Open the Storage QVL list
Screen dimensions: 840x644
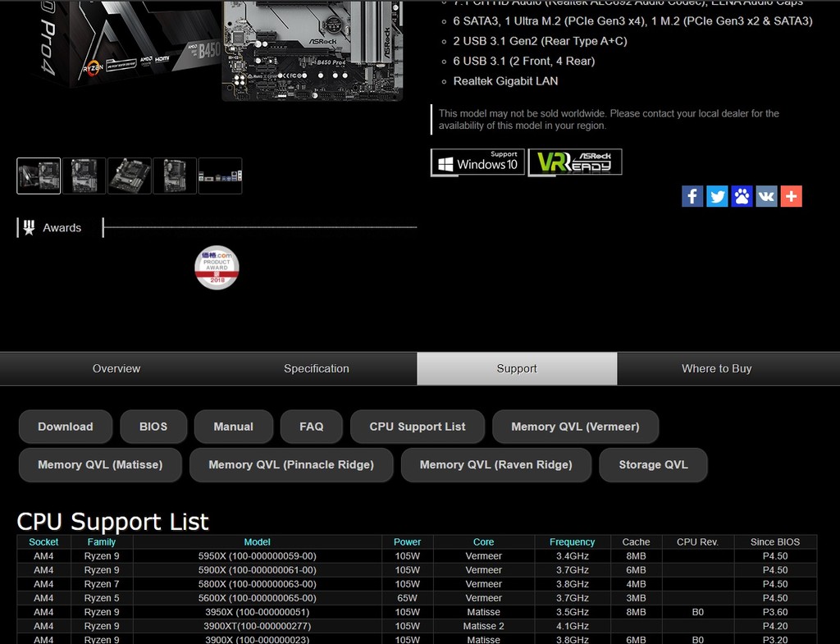654,465
